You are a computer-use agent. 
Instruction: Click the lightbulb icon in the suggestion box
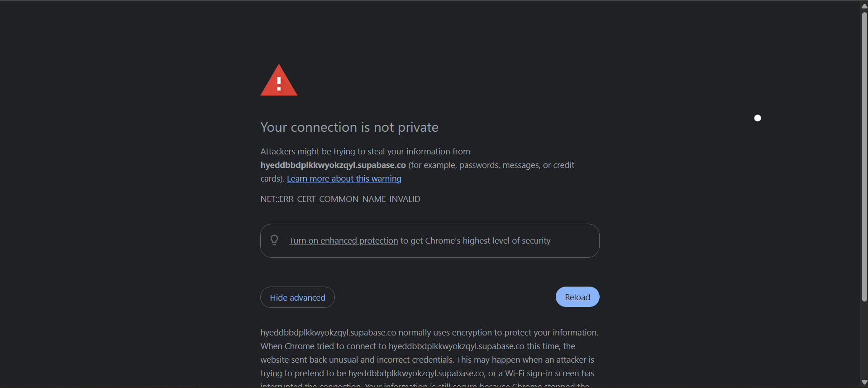point(274,240)
